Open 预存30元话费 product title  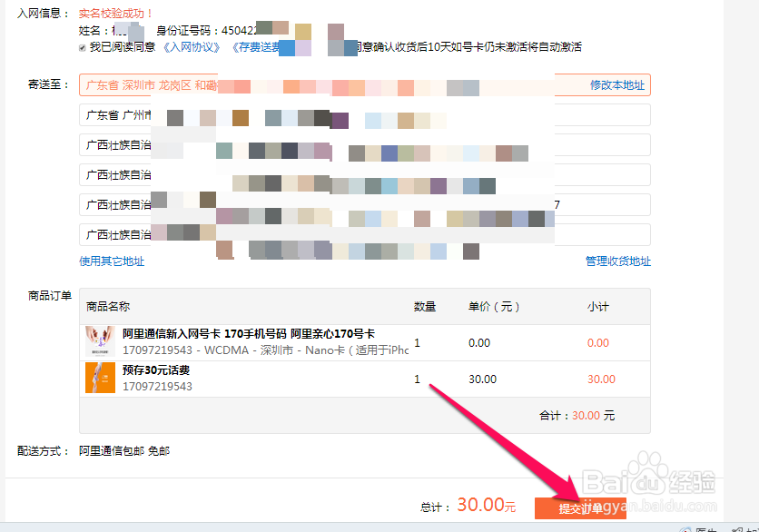pyautogui.click(x=156, y=370)
